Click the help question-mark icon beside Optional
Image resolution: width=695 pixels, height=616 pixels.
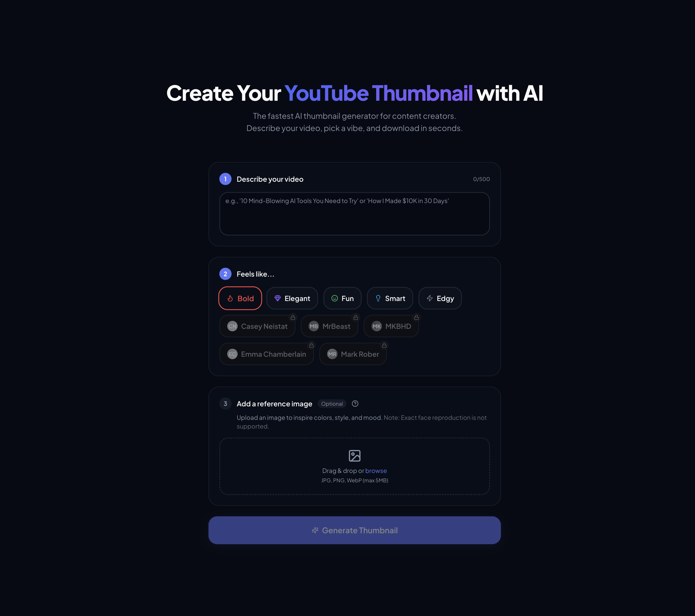coord(355,404)
